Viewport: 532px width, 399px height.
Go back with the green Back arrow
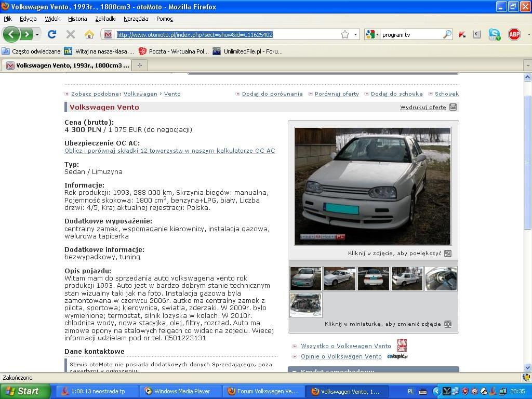click(x=11, y=34)
